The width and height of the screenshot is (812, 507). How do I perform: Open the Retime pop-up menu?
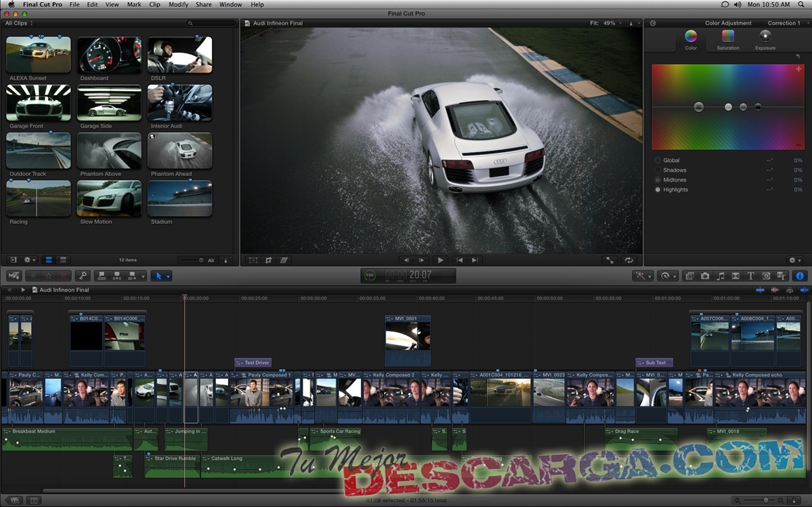tap(668, 276)
